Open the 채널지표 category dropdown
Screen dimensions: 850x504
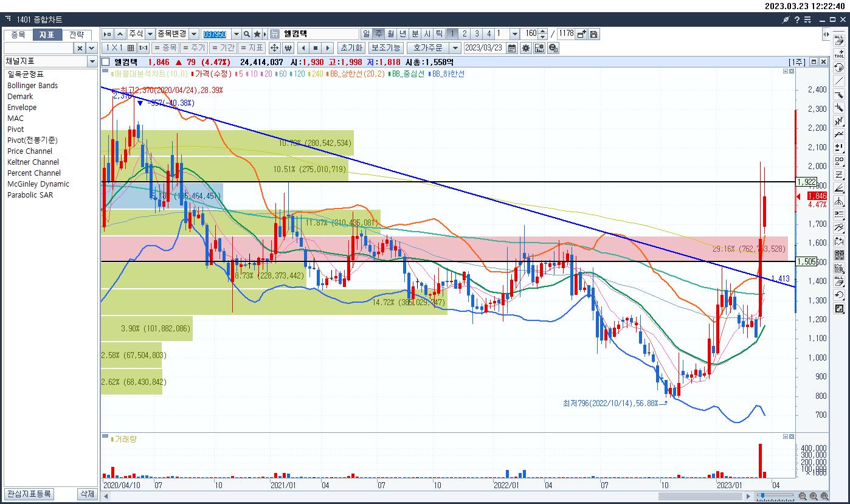[92, 61]
